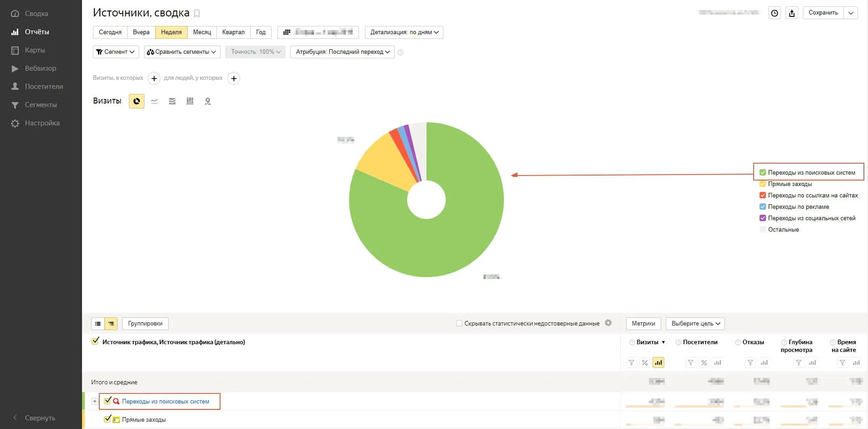This screenshot has height=429, width=868.
Task: Click the filter icon under Время на сайте
Action: tap(842, 363)
